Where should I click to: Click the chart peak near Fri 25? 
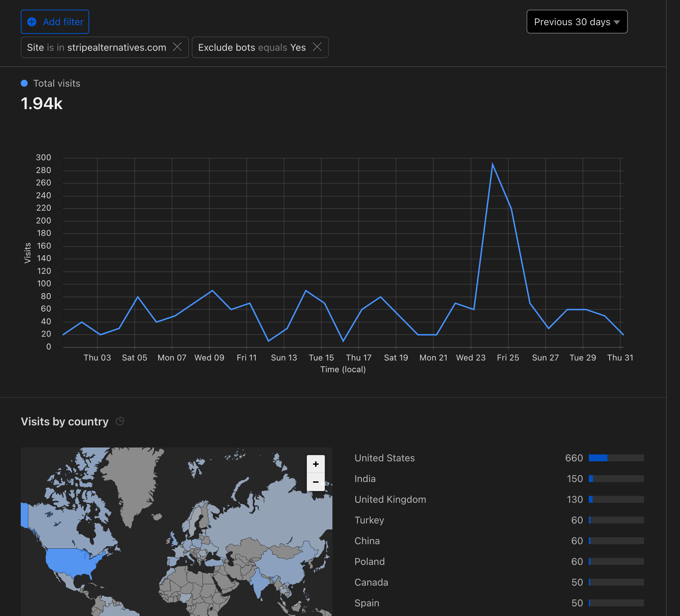492,164
